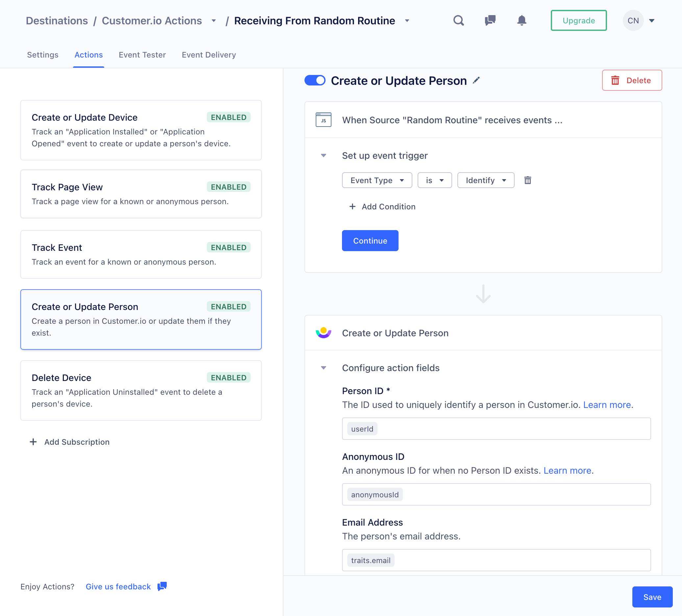Open the Event Type dropdown
Image resolution: width=682 pixels, height=616 pixels.
[377, 180]
